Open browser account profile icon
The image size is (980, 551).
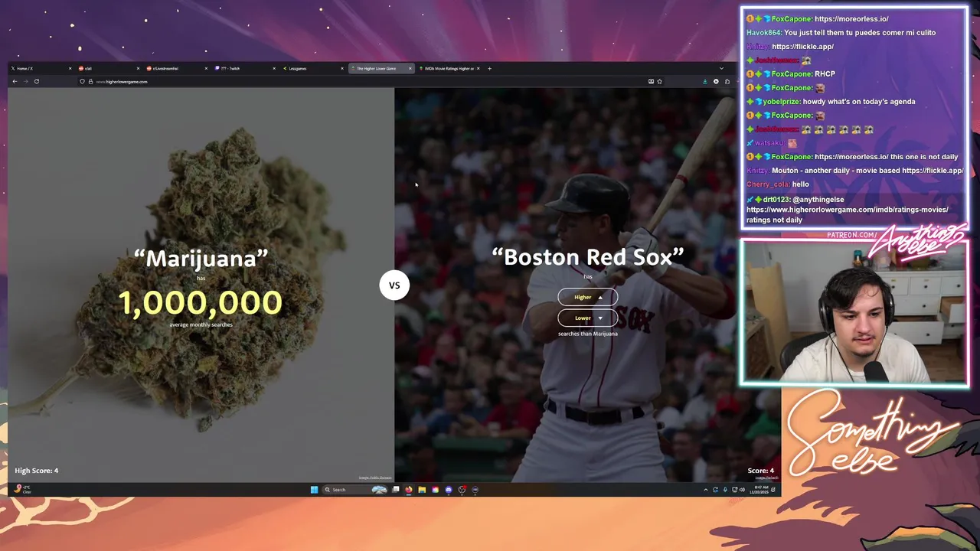[716, 81]
